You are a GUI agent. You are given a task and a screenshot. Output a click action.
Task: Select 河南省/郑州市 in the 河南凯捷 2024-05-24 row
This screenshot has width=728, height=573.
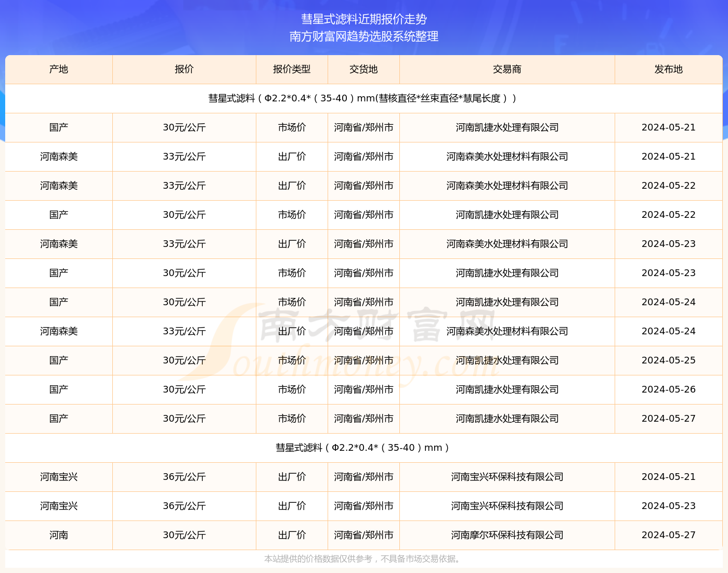[x=363, y=302]
